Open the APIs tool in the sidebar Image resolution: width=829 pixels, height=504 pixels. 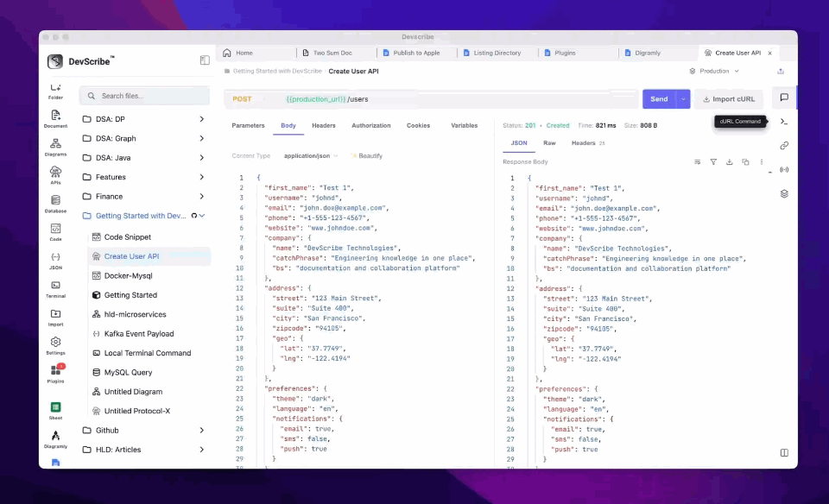pos(55,172)
